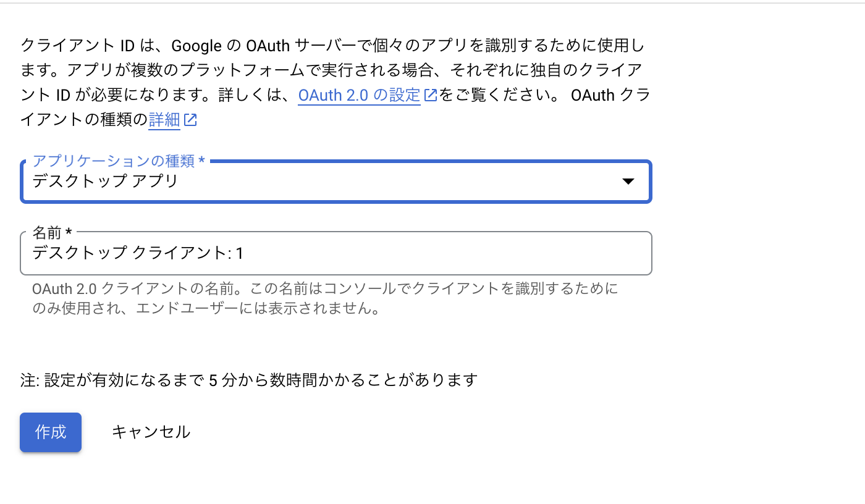Click external-link icon beside OAuth 2.0 の設定
865x504 pixels.
(431, 96)
